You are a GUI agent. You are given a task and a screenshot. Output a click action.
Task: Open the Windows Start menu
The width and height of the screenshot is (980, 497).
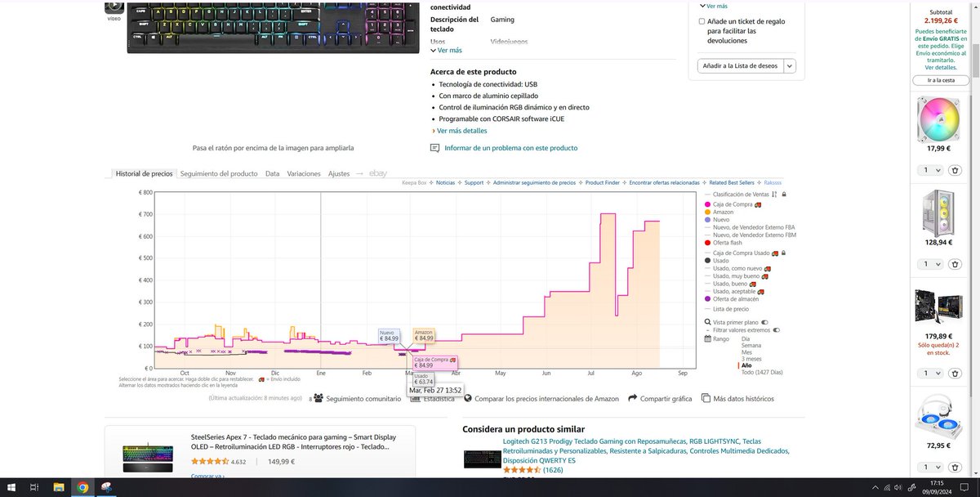[x=11, y=487]
